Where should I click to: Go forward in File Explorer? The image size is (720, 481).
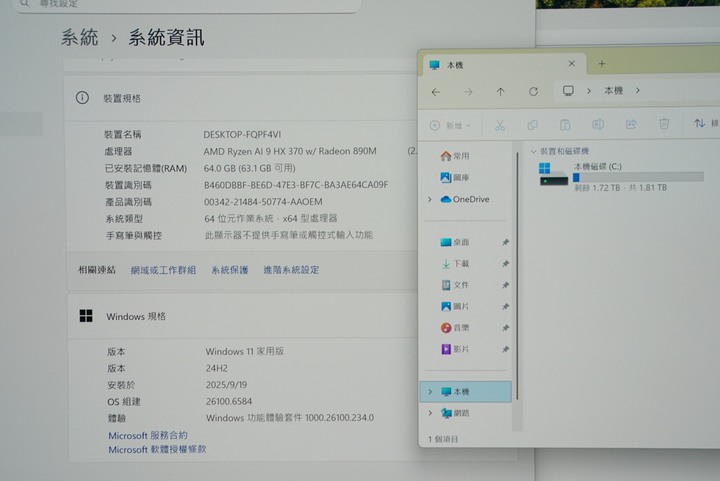click(x=468, y=92)
